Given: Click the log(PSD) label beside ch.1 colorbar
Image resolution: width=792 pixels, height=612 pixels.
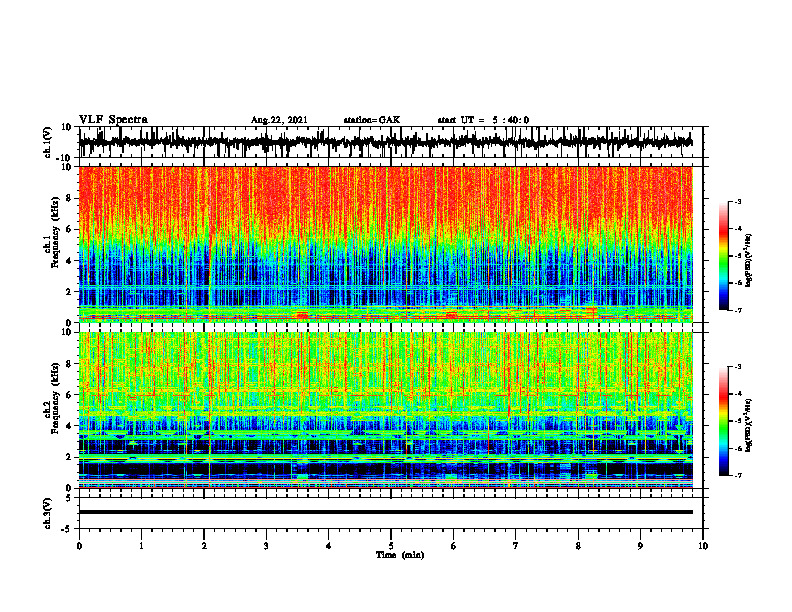Looking at the screenshot, I should pos(749,260).
